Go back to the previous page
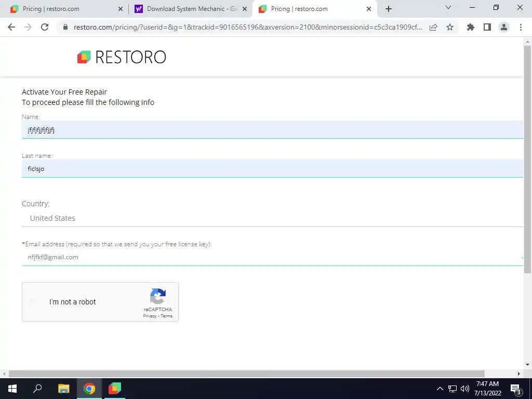 click(11, 27)
